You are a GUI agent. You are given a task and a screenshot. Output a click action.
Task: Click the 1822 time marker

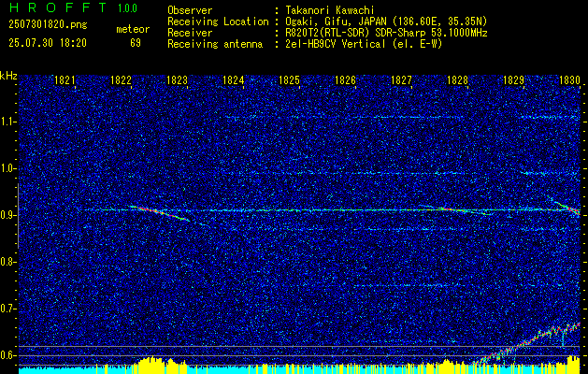coord(121,80)
